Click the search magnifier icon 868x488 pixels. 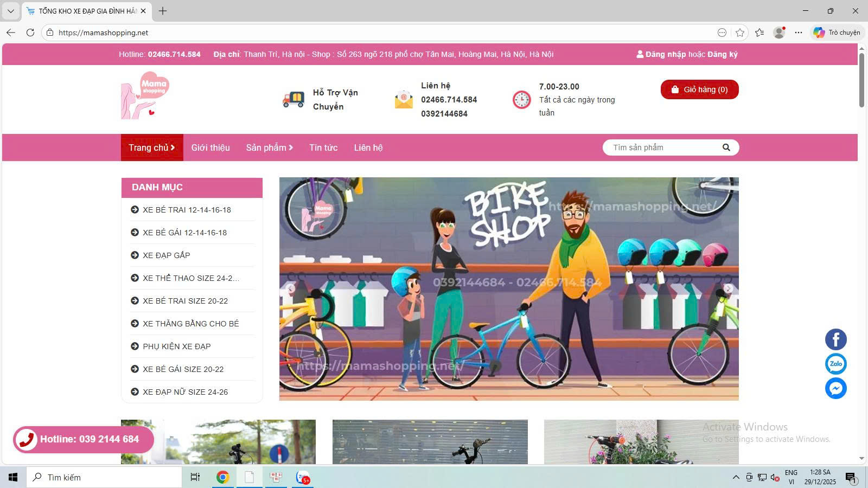click(726, 147)
